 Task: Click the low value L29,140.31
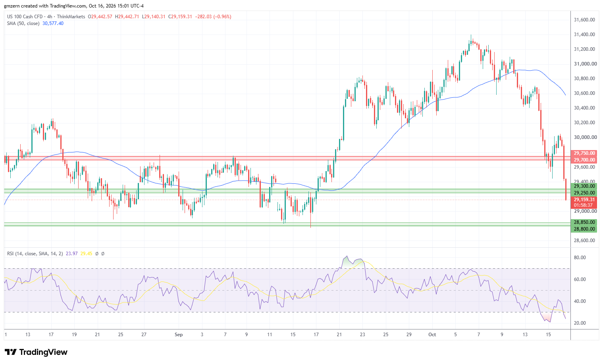(x=154, y=17)
